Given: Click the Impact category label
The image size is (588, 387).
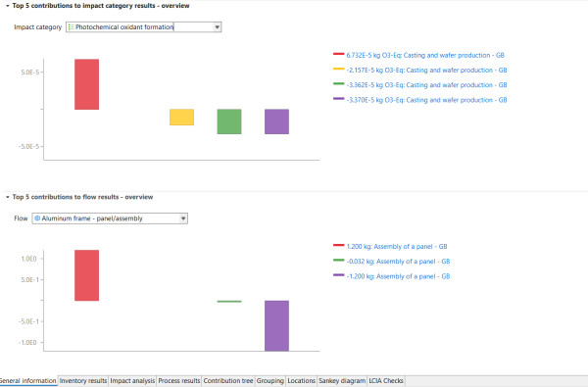Looking at the screenshot, I should pyautogui.click(x=37, y=27).
